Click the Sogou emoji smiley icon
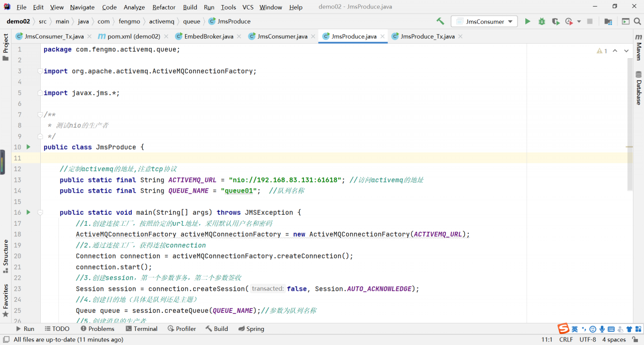The image size is (644, 345). coord(593,329)
